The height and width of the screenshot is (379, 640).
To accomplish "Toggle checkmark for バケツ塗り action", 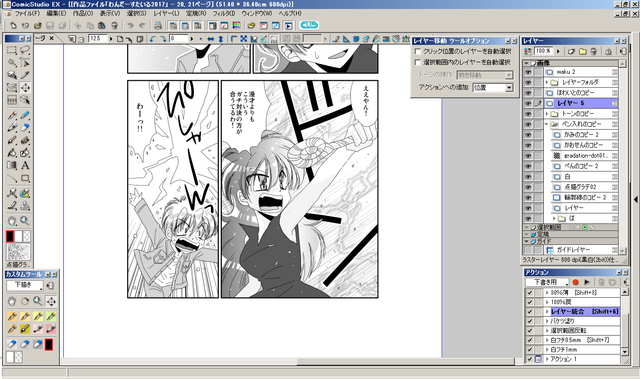I will click(x=530, y=321).
